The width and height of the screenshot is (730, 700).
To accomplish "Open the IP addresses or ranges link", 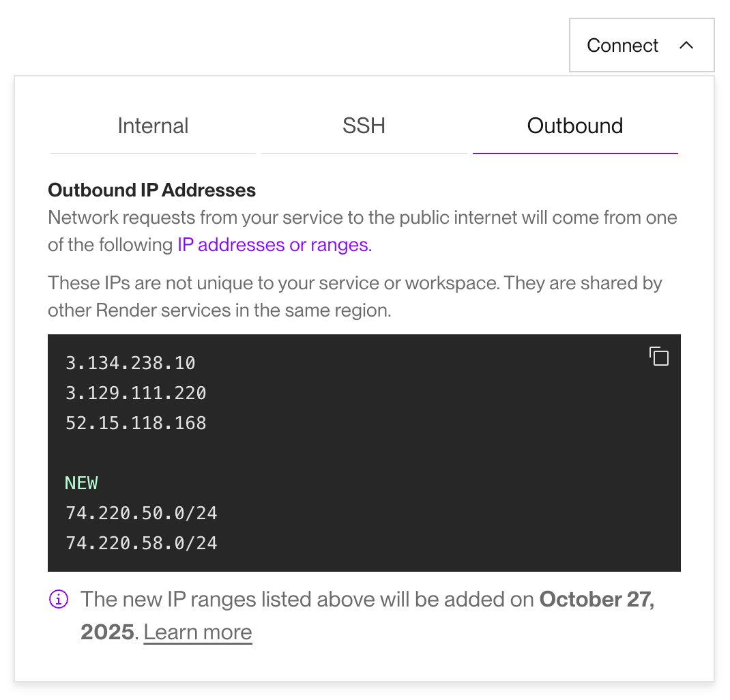I will click(x=273, y=244).
